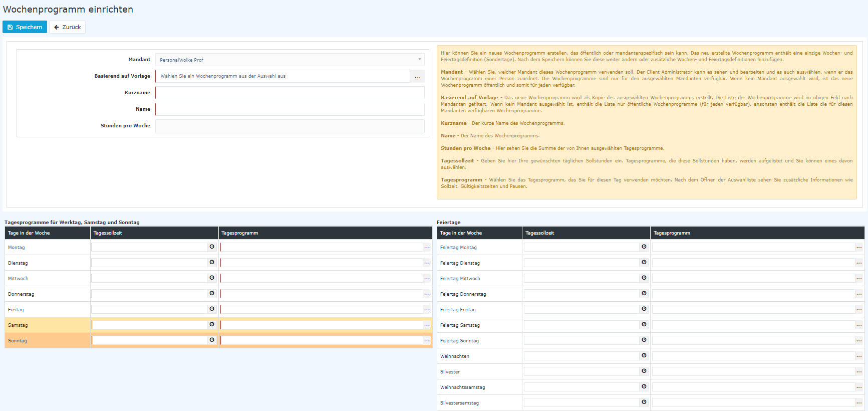Open clock icon for Silvester
The image size is (868, 411).
pos(644,371)
